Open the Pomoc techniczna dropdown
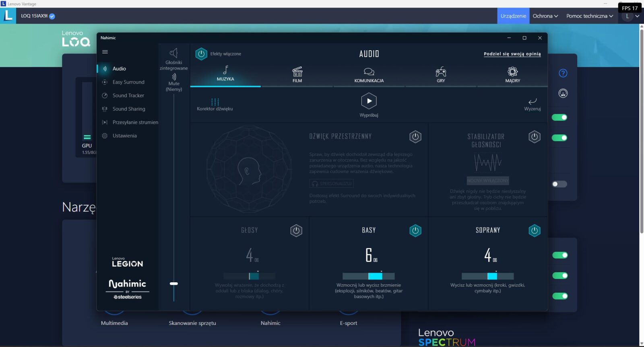644x347 pixels. click(589, 16)
